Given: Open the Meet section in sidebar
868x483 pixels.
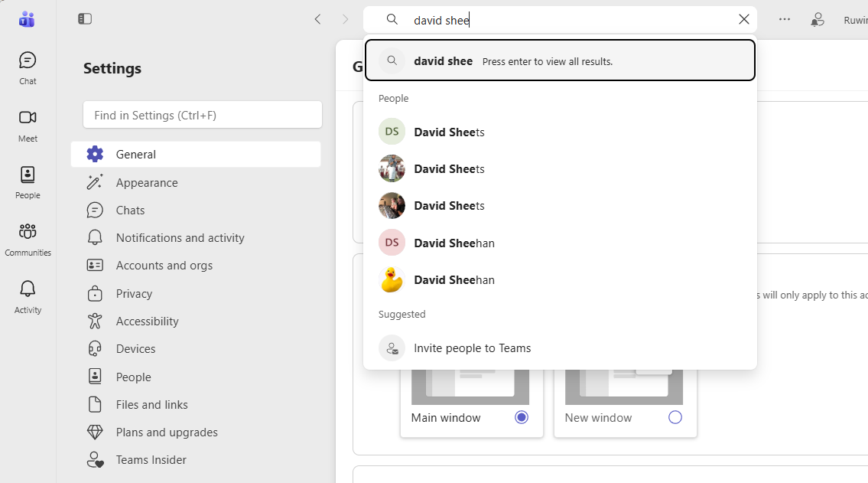Looking at the screenshot, I should (28, 126).
